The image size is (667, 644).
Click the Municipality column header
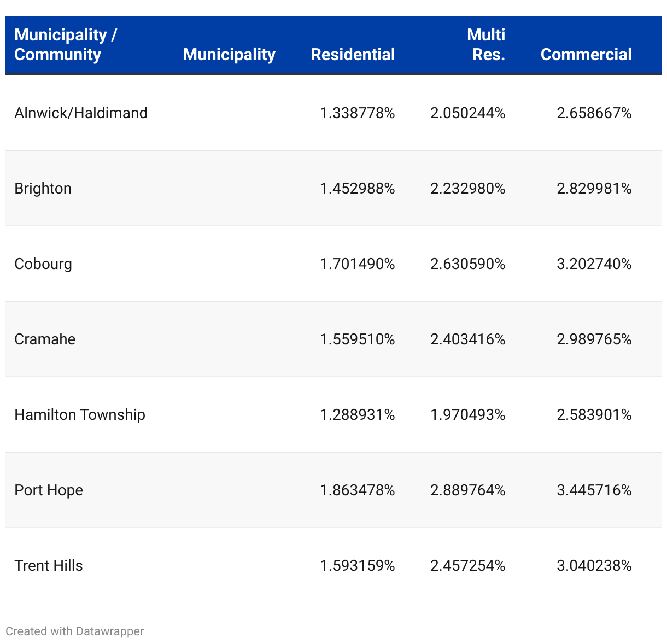229,55
